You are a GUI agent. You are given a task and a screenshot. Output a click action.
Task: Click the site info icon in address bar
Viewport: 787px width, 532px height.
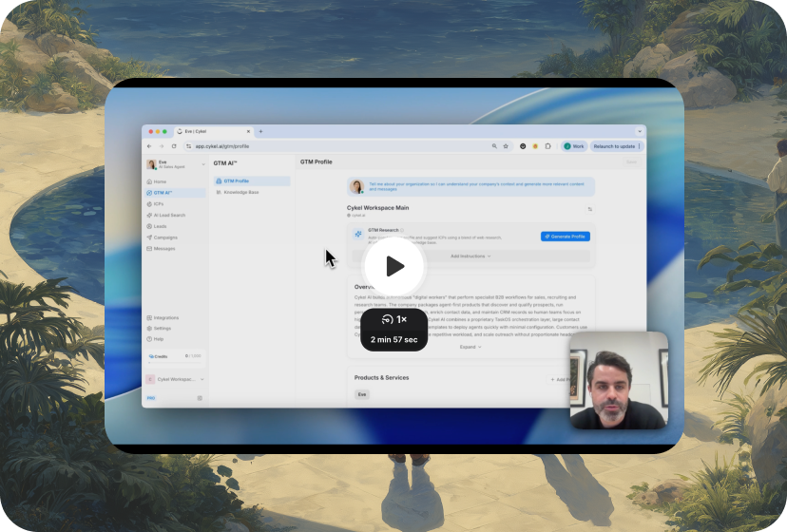(x=189, y=146)
